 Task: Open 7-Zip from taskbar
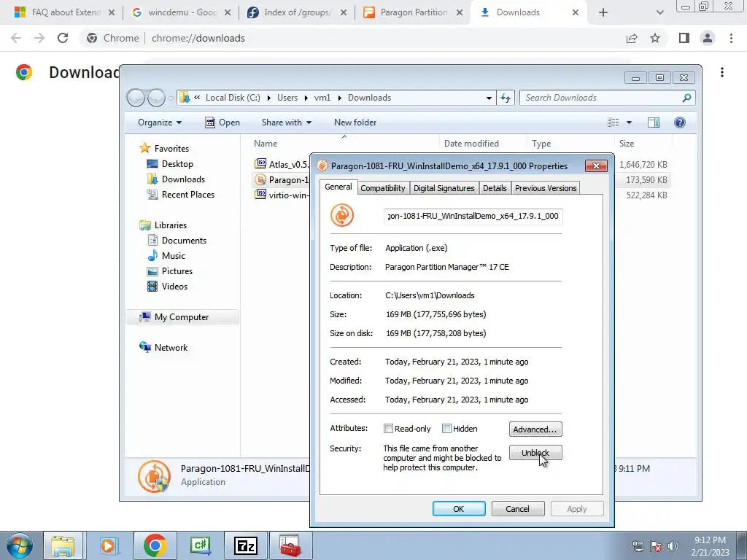pos(246,545)
